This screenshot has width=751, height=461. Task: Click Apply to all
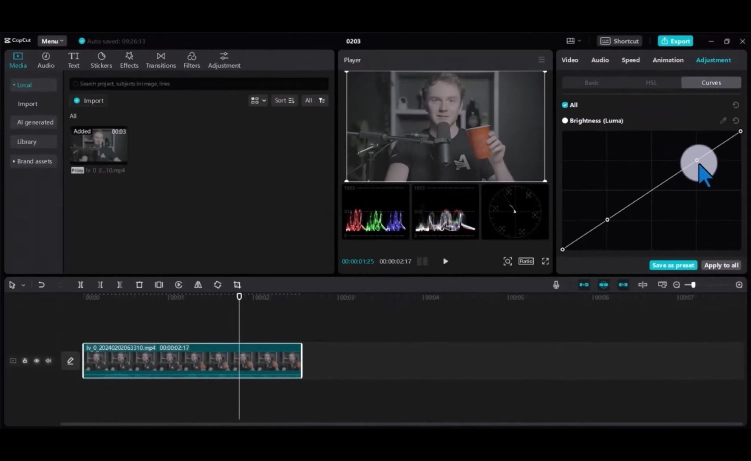pos(721,265)
